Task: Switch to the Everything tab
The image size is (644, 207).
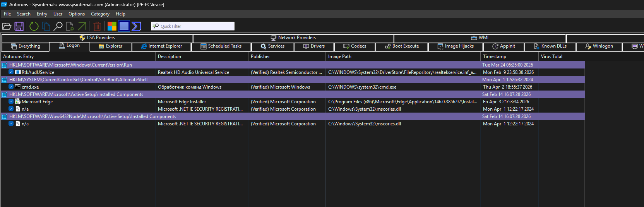Action: (x=26, y=46)
